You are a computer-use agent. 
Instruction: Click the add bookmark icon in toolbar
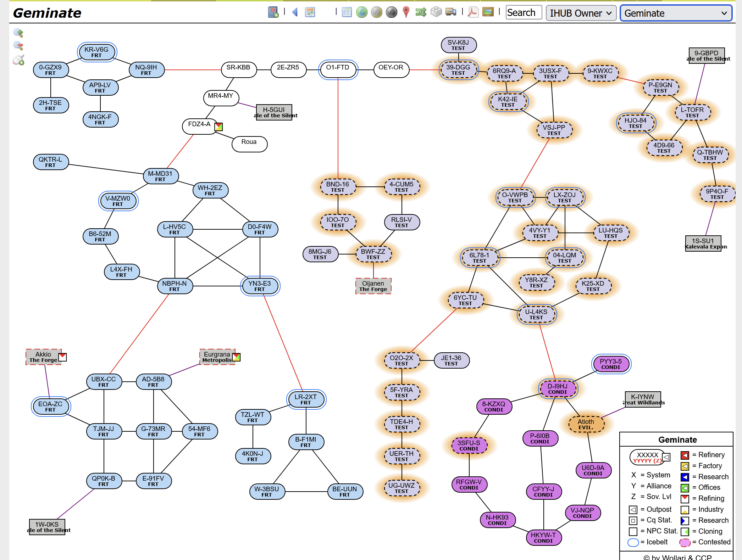273,12
